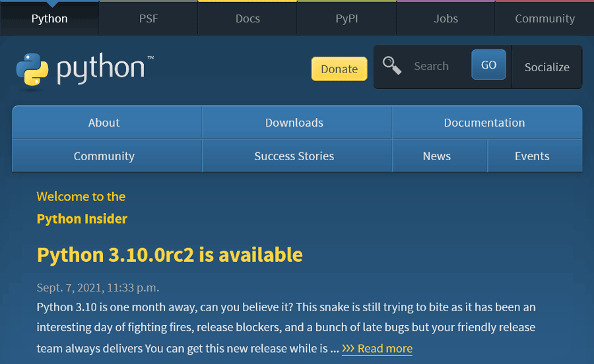Viewport: 594px width, 364px height.
Task: Open the Downloads main menu
Action: [298, 123]
